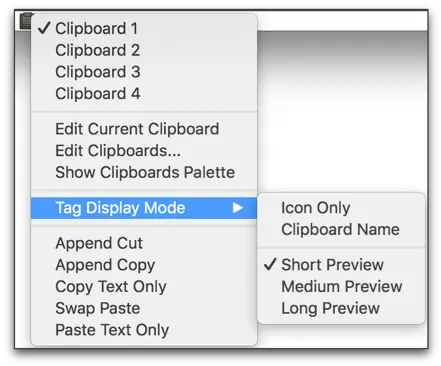This screenshot has height=366, width=441.
Task: Open the Edit Clipboards... dialog
Action: (144, 151)
